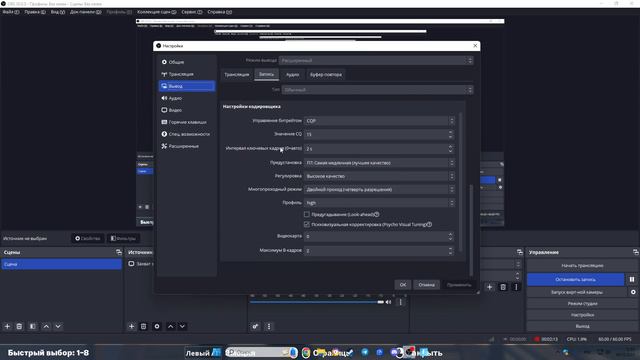Open the Многопроходный режим dropdown
Image resolution: width=640 pixels, height=360 pixels.
(379, 189)
